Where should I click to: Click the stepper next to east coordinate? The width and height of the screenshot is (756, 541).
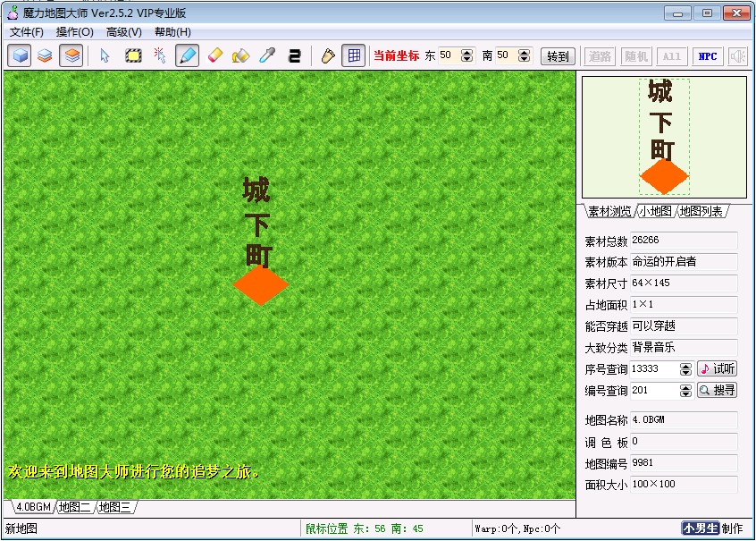pos(467,55)
